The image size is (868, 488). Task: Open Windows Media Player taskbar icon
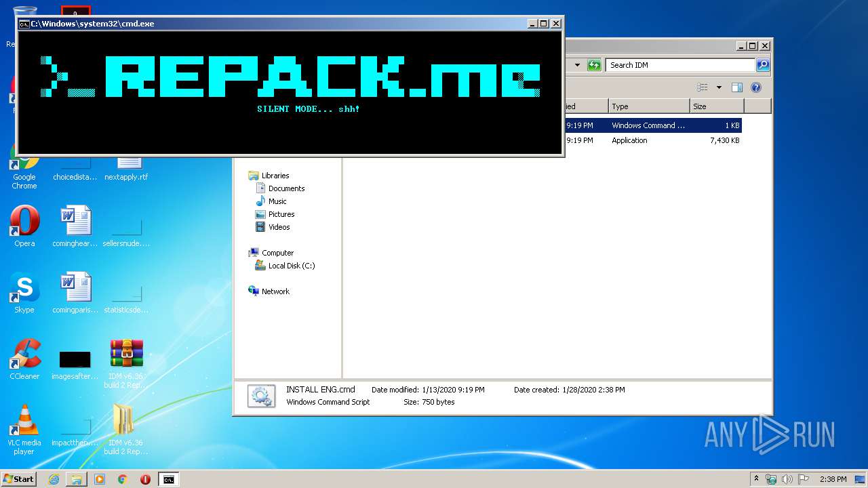(x=100, y=479)
